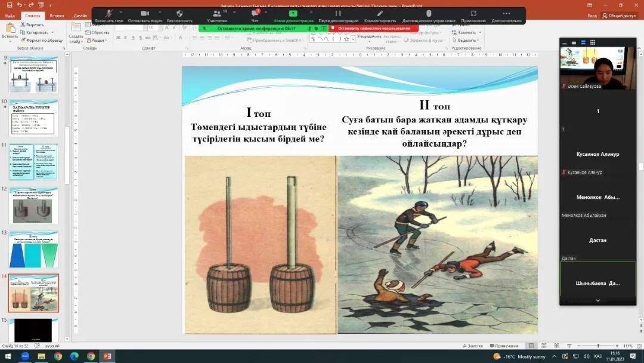Open the Вставка ribbon tab
644x363 pixels.
click(57, 16)
